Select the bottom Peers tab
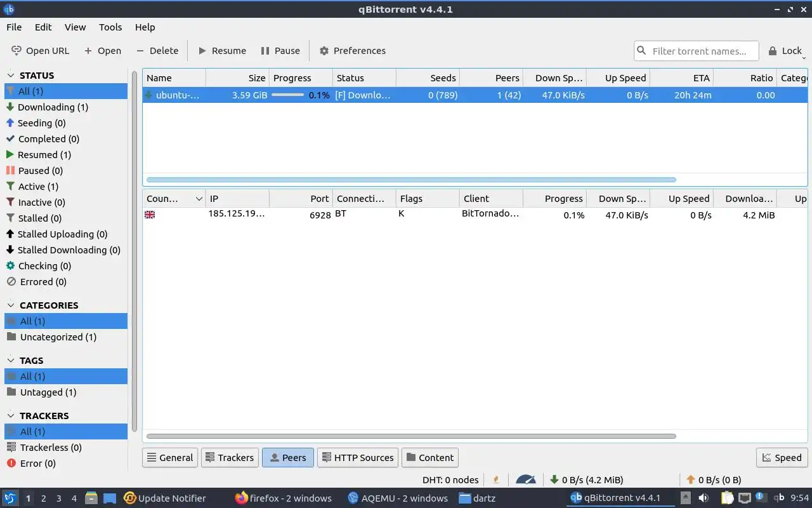The width and height of the screenshot is (812, 508). point(288,457)
